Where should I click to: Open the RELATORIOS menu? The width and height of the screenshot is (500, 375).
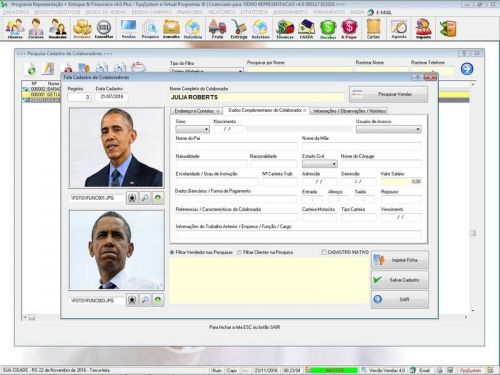pos(222,12)
